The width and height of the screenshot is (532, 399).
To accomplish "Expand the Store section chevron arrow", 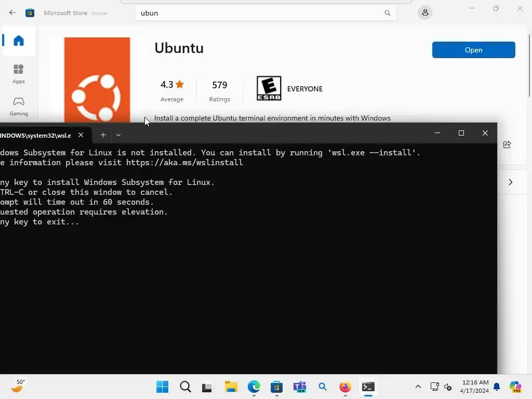I will point(511,182).
